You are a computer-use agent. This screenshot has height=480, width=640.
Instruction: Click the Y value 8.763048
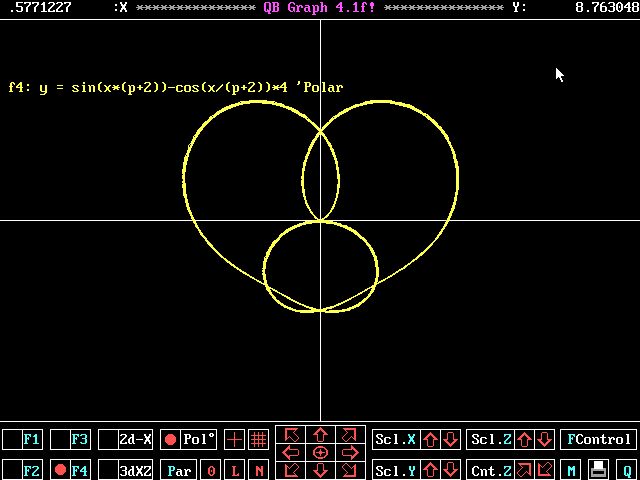(x=607, y=7)
